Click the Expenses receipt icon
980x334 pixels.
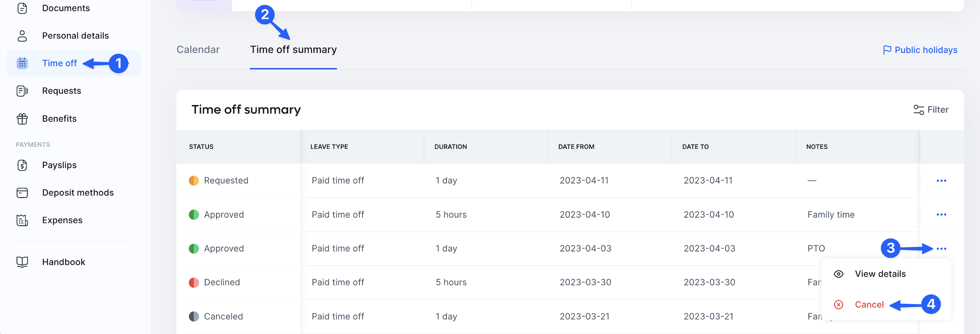tap(22, 220)
